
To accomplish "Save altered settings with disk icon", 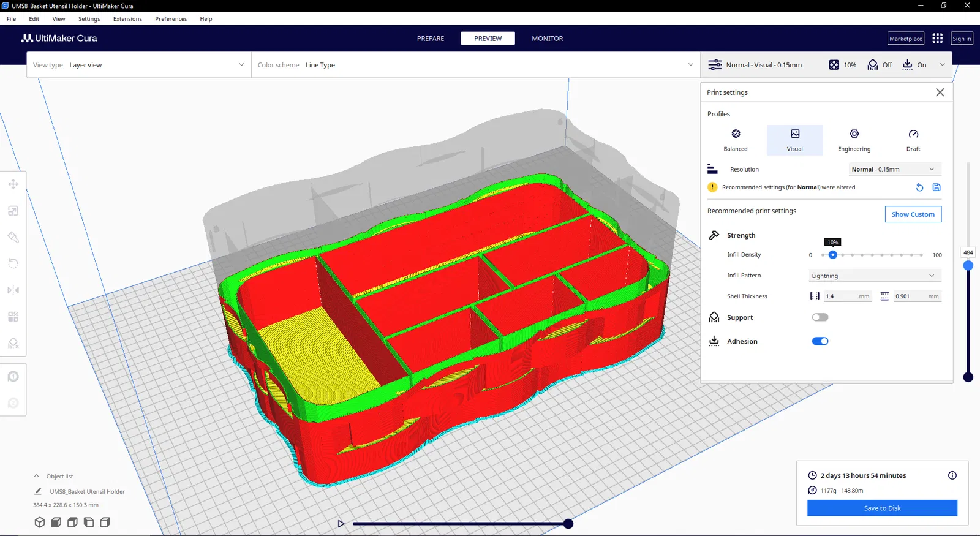I will tap(937, 187).
